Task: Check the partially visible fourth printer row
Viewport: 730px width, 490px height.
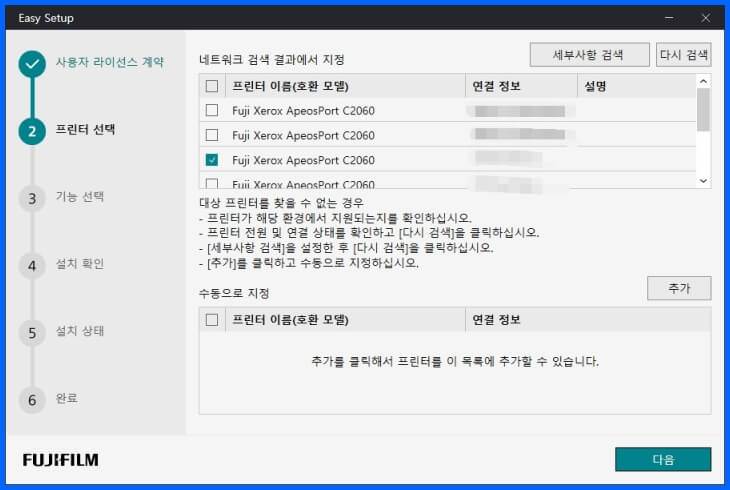Action: pyautogui.click(x=212, y=184)
